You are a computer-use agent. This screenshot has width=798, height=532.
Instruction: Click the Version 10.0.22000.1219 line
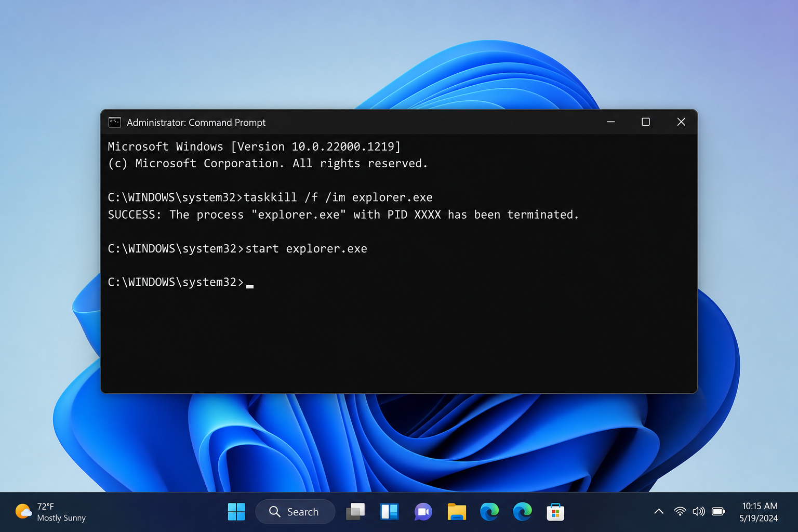[254, 147]
